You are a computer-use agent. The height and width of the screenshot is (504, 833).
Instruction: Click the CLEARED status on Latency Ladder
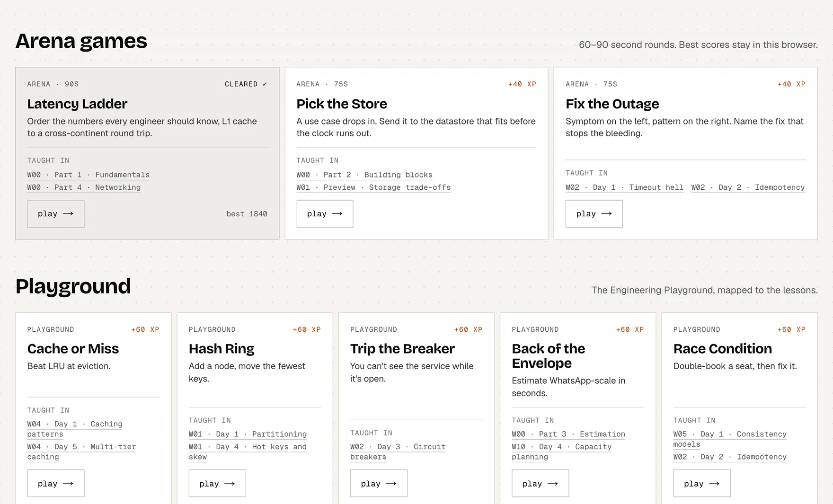[x=246, y=84]
